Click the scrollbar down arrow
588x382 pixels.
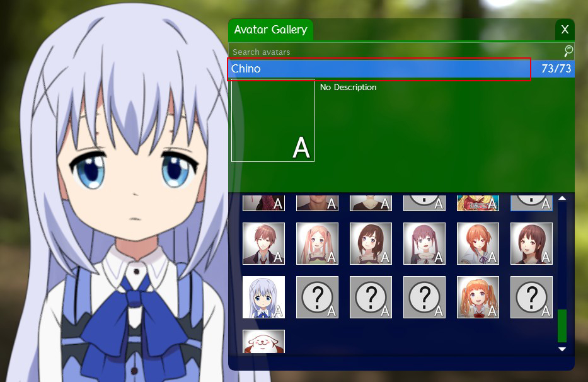(562, 349)
